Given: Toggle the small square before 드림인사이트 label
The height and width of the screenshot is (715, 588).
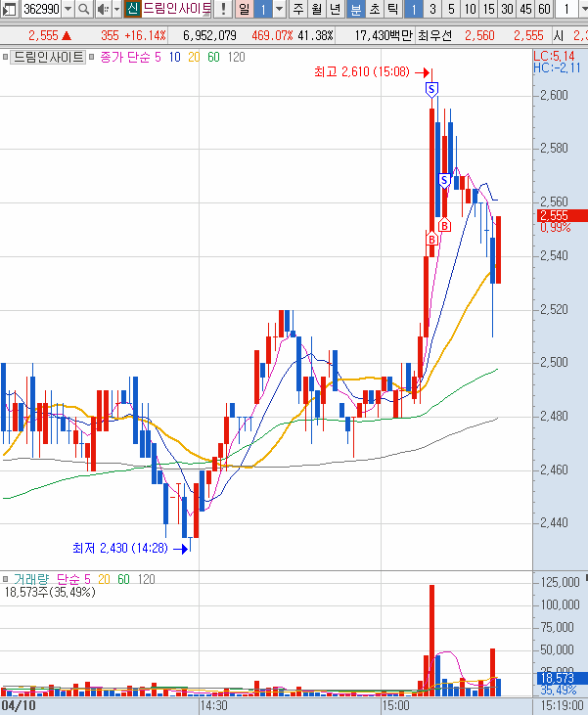Looking at the screenshot, I should click(5, 58).
